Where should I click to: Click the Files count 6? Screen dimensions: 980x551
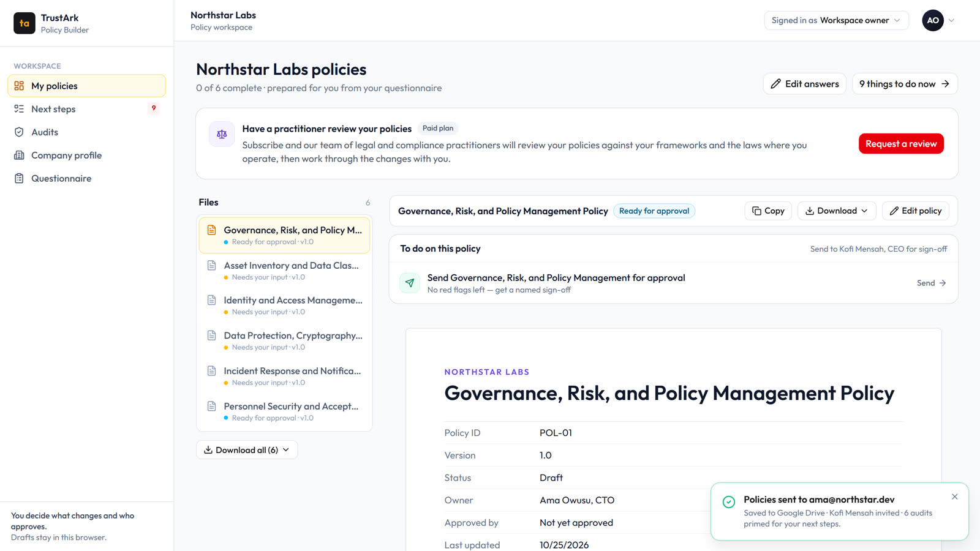[x=367, y=203]
